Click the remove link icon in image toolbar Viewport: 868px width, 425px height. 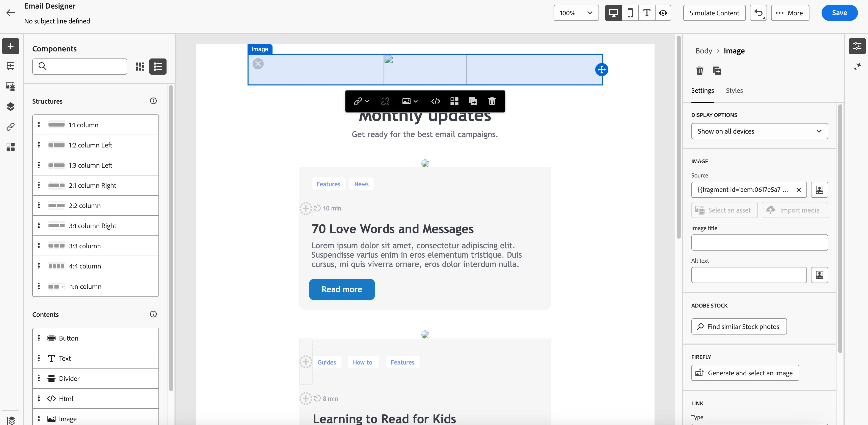[385, 101]
